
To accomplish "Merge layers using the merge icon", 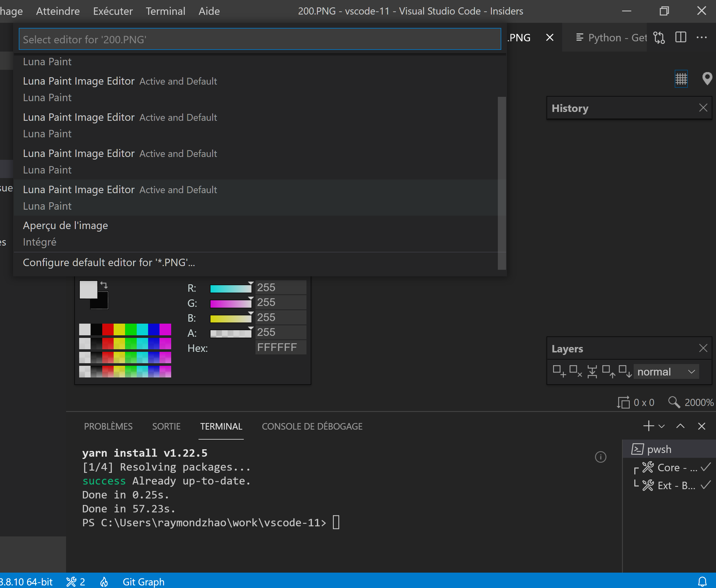I will [592, 371].
